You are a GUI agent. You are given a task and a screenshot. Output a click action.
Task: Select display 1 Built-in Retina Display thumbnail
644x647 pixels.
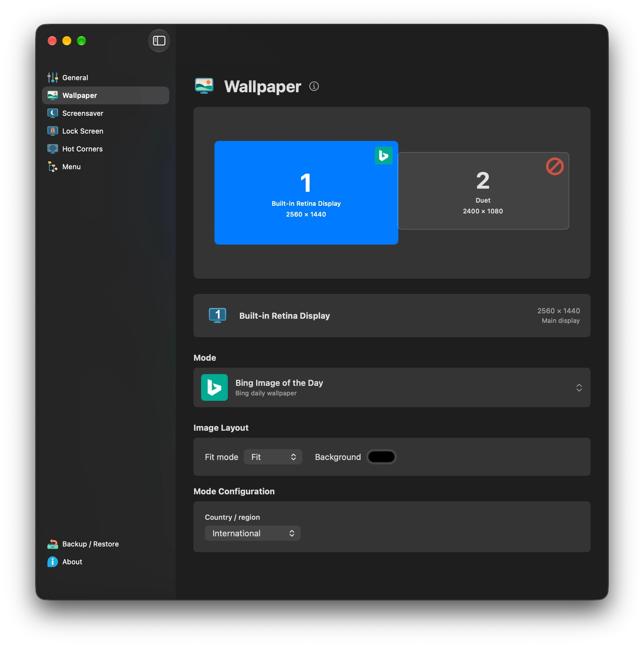(306, 192)
